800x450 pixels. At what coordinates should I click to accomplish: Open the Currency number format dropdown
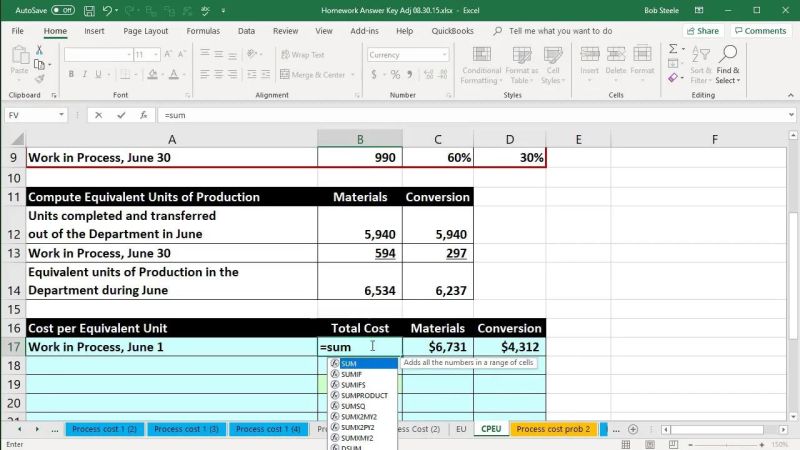[x=444, y=55]
